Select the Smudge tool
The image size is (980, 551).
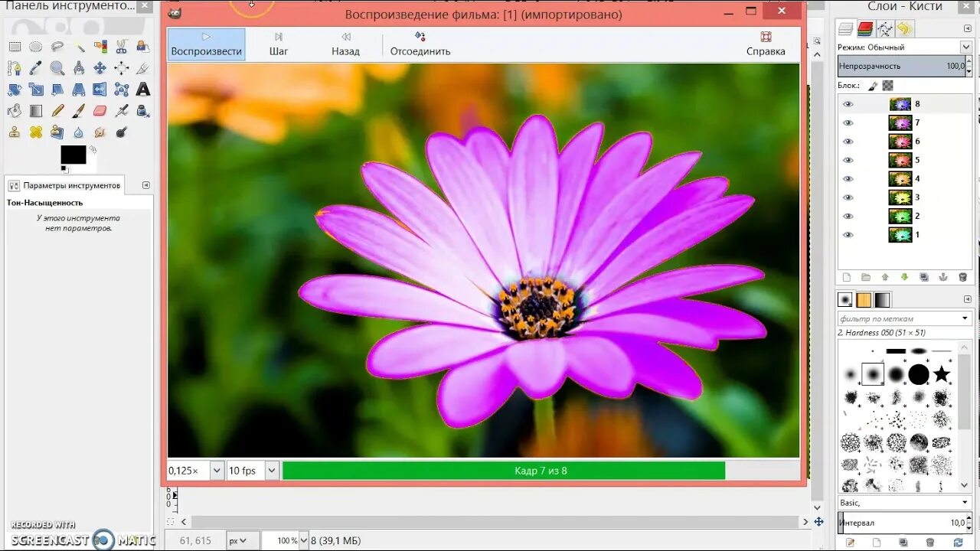point(100,132)
